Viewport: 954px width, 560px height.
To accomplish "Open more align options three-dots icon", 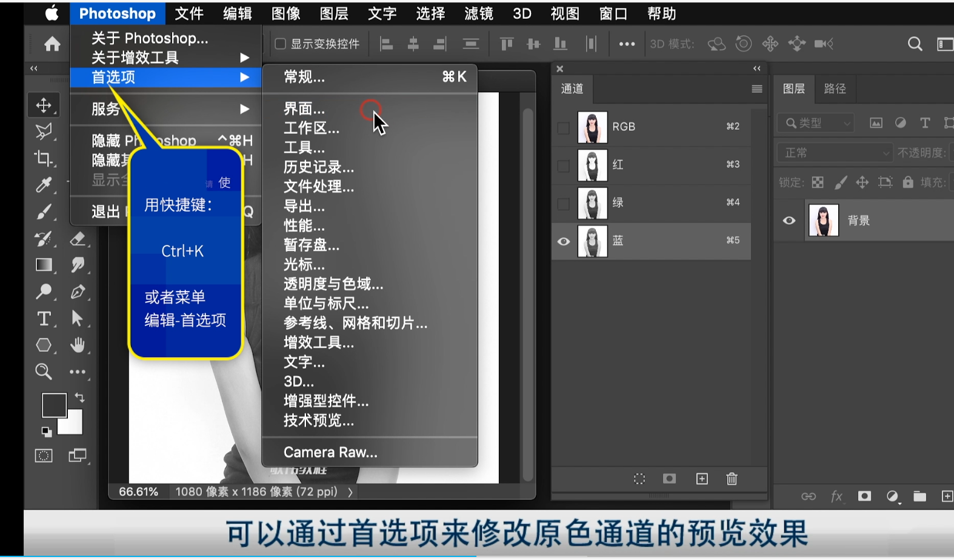I will pyautogui.click(x=627, y=44).
